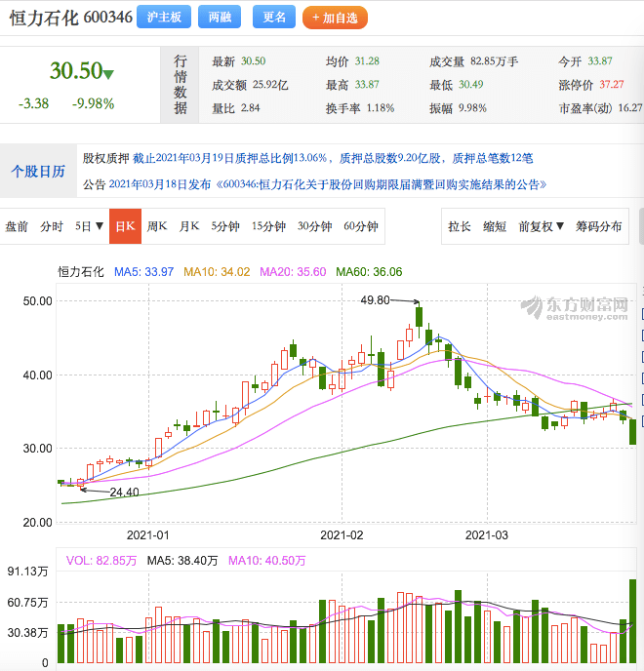Click the 成交额 25.92亿 value
The image size is (644, 671).
(270, 84)
